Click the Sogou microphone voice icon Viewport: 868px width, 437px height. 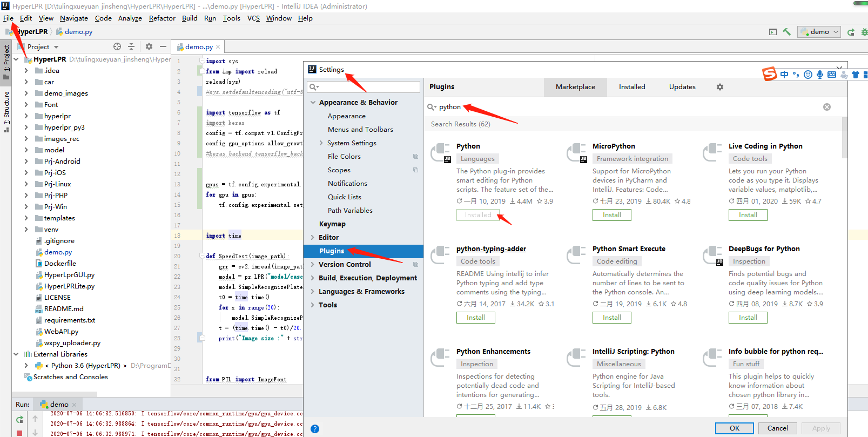pyautogui.click(x=820, y=75)
